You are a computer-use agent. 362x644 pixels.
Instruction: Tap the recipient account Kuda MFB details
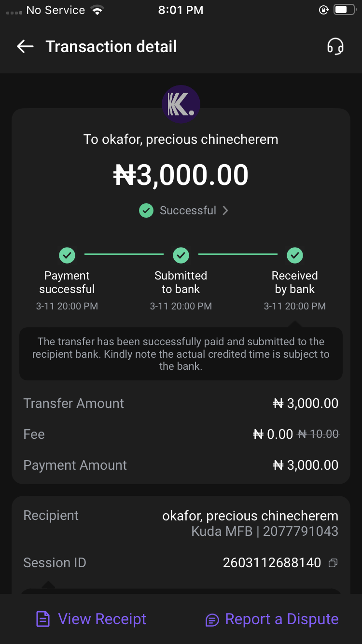point(265,532)
